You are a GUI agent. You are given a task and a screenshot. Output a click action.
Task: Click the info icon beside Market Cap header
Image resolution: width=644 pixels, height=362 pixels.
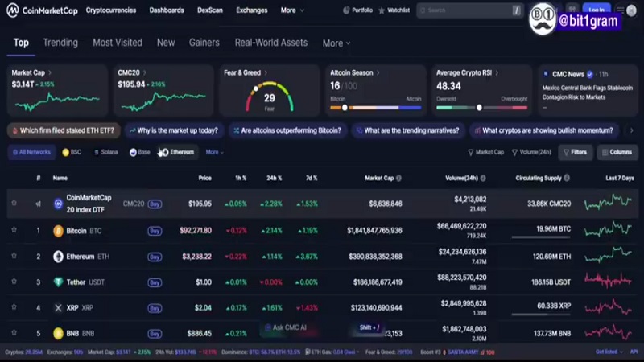(398, 178)
